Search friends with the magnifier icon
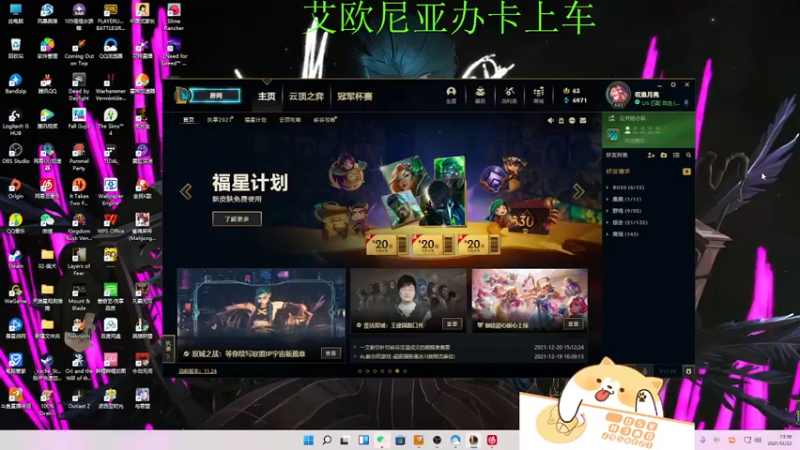This screenshot has height=450, width=800. tap(689, 155)
